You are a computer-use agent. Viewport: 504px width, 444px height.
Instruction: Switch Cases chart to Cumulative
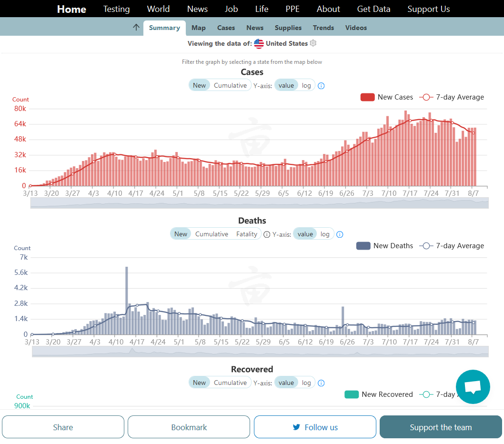tap(230, 85)
